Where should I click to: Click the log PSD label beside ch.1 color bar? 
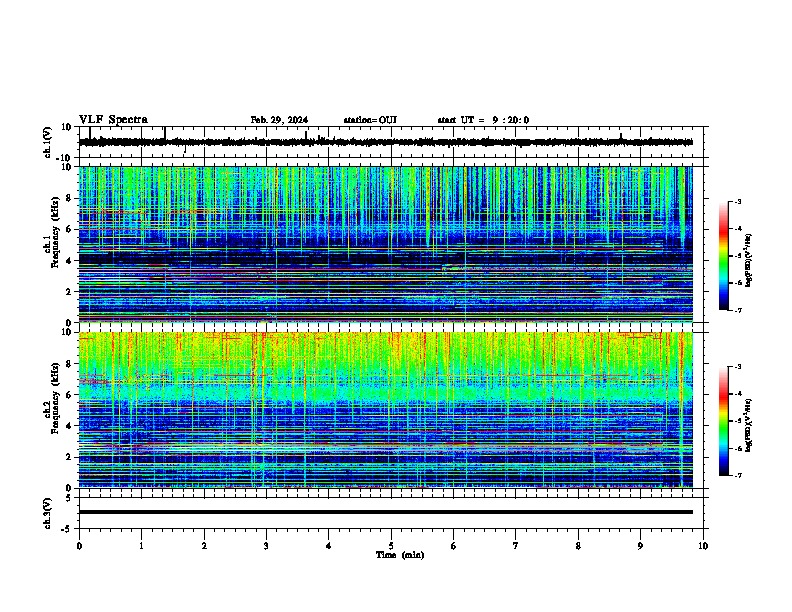tap(749, 260)
